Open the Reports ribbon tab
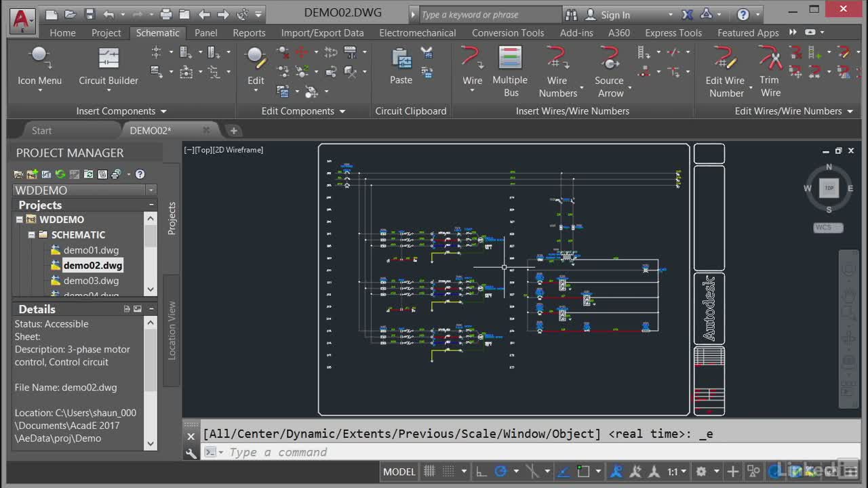The width and height of the screenshot is (868, 488). coord(249,33)
